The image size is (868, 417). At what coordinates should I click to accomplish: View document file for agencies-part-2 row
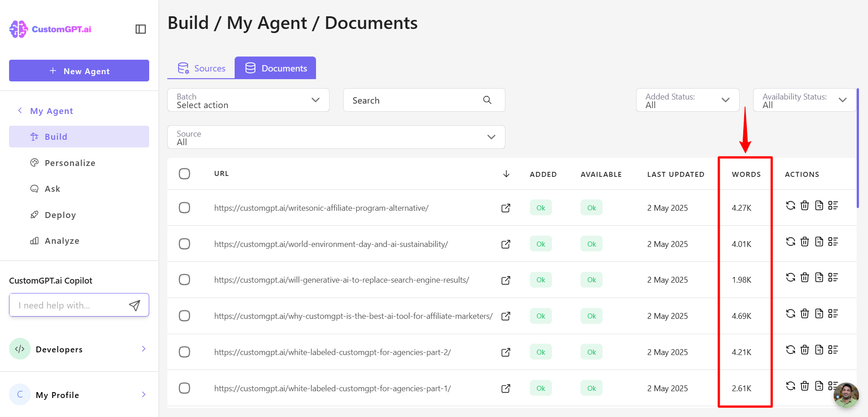[819, 350]
